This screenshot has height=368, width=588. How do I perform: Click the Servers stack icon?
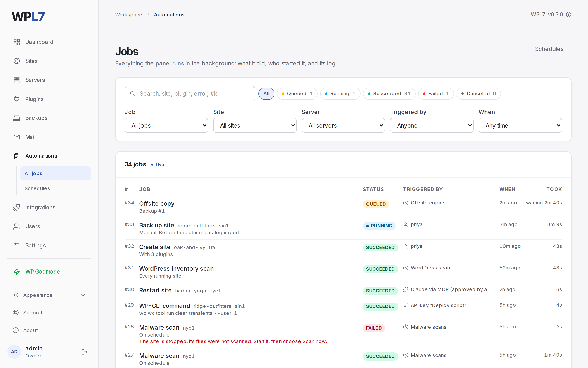tap(17, 80)
